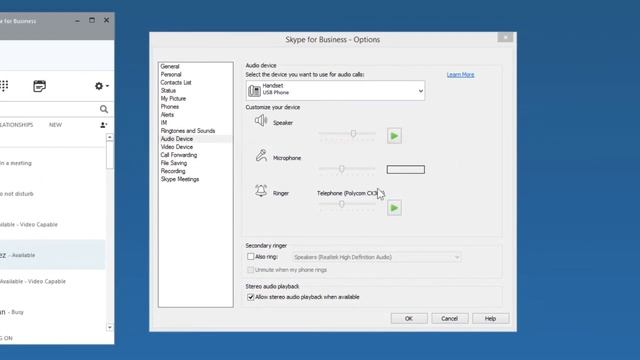Viewport: 640px width, 360px height.
Task: Click the microphone icon
Action: pos(261,156)
